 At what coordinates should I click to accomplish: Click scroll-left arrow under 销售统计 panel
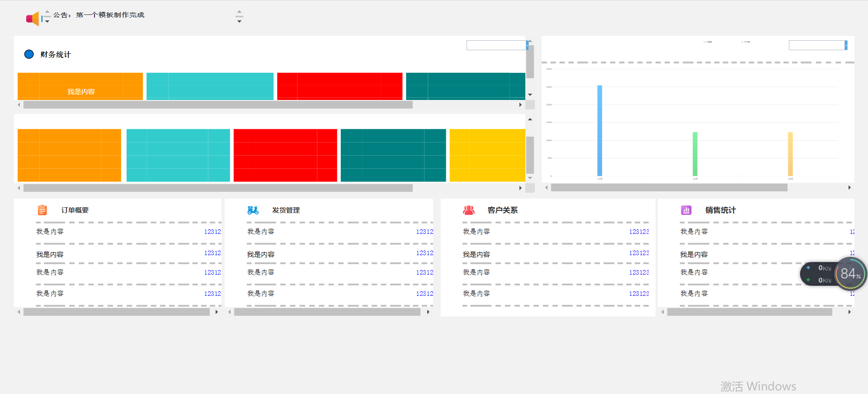click(663, 312)
